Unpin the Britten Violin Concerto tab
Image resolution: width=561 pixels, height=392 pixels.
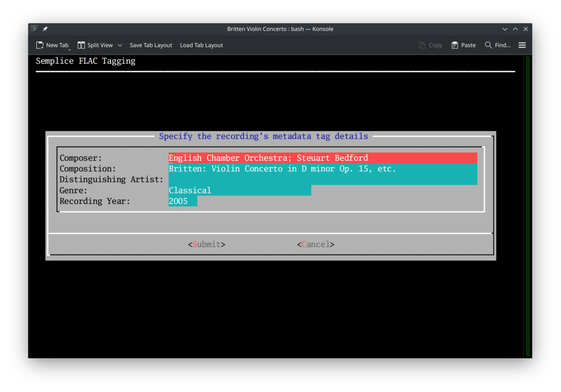(x=45, y=29)
